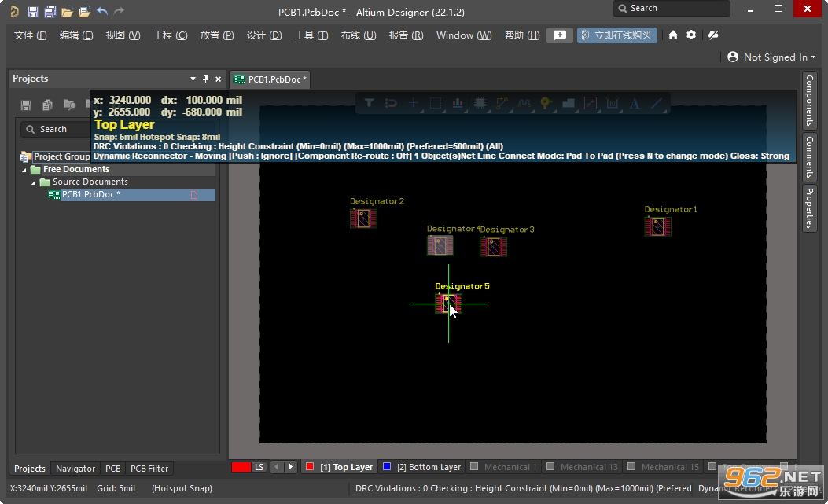Select the Interactive Length Tuning tool

(524, 103)
